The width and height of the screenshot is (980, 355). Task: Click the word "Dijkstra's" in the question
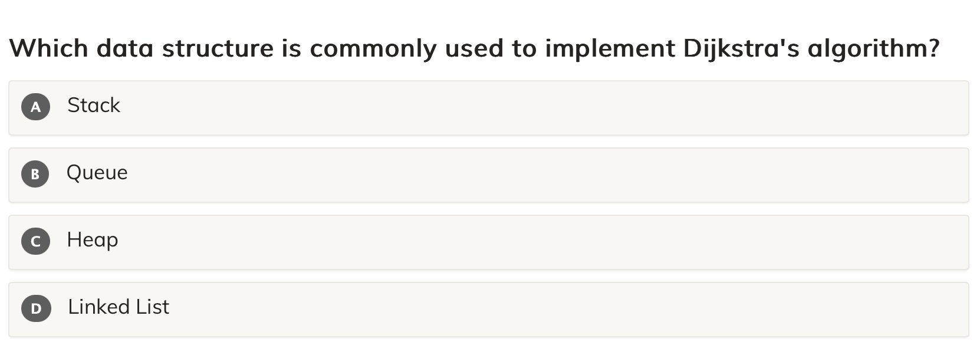point(741,48)
